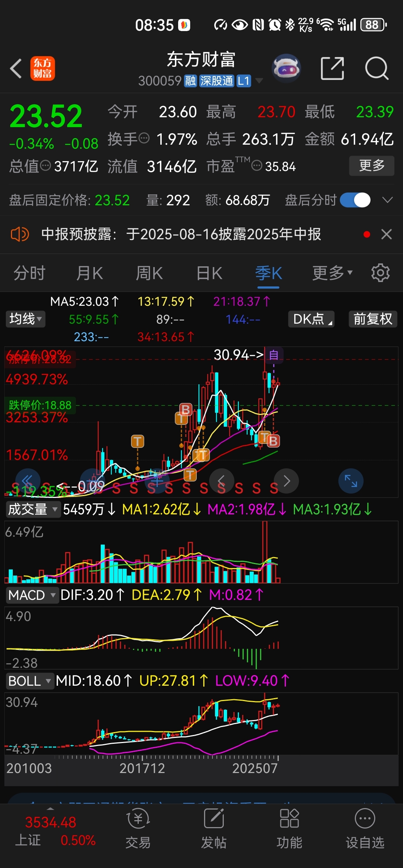Screen dimensions: 403x868
Task: Switch to 月K tab
Action: coord(89,273)
